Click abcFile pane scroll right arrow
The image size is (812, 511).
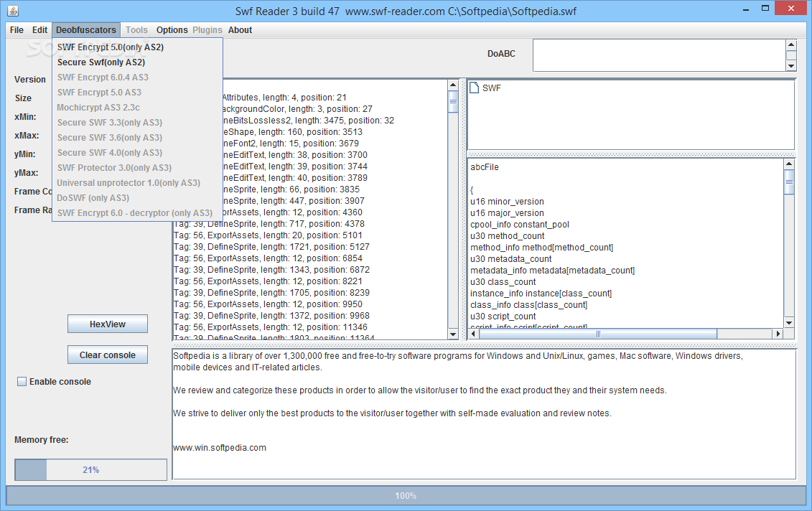click(x=778, y=334)
